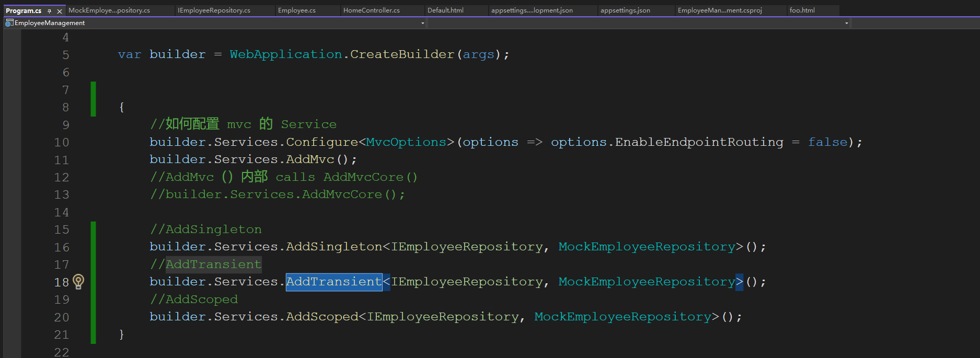This screenshot has width=980, height=358.
Task: Toggle the pin icon on the Program.cs tab
Action: pos(49,10)
